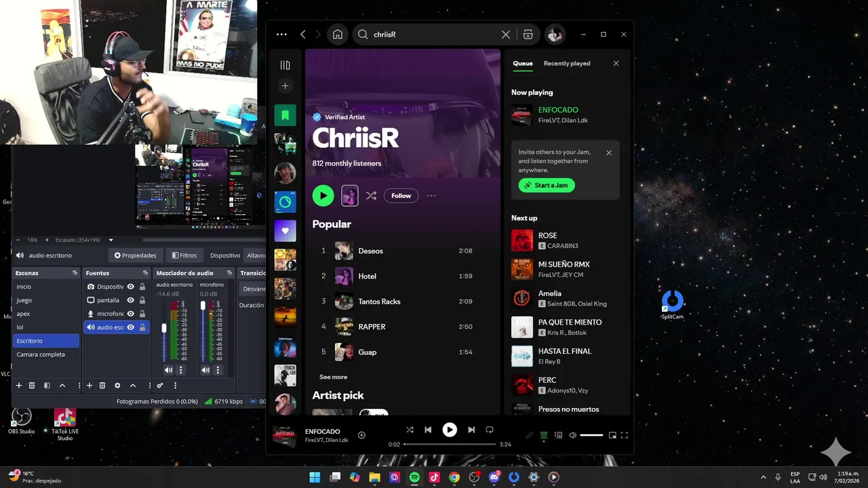Open the SplitCam desktop shortcut

[x=672, y=304]
